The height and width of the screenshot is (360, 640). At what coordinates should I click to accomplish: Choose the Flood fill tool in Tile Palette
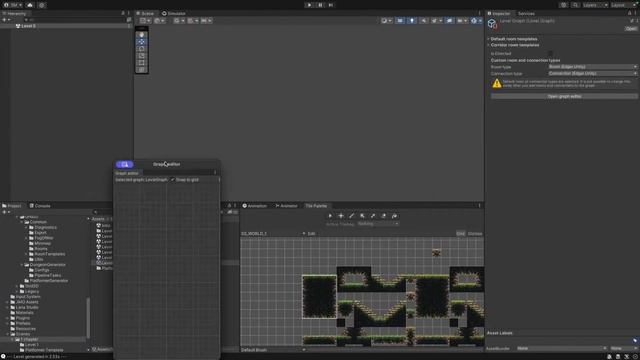(394, 216)
